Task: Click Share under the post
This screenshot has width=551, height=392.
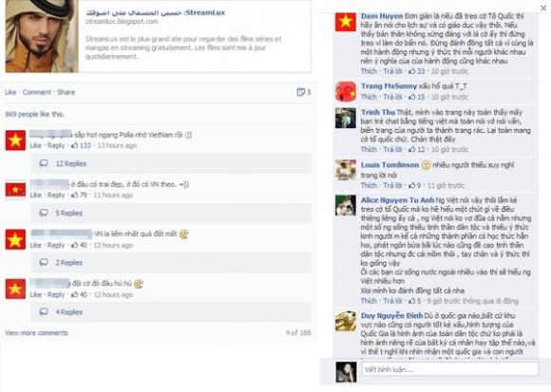Action: click(x=66, y=92)
